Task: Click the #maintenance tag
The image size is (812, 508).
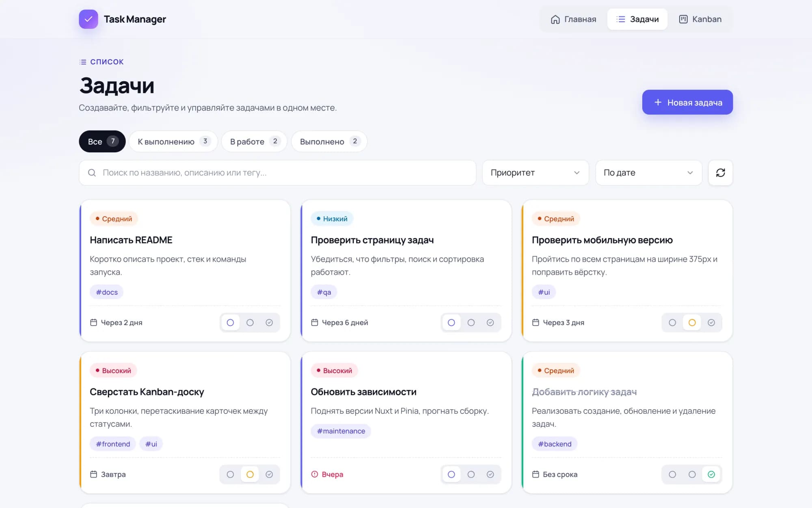Action: (341, 431)
